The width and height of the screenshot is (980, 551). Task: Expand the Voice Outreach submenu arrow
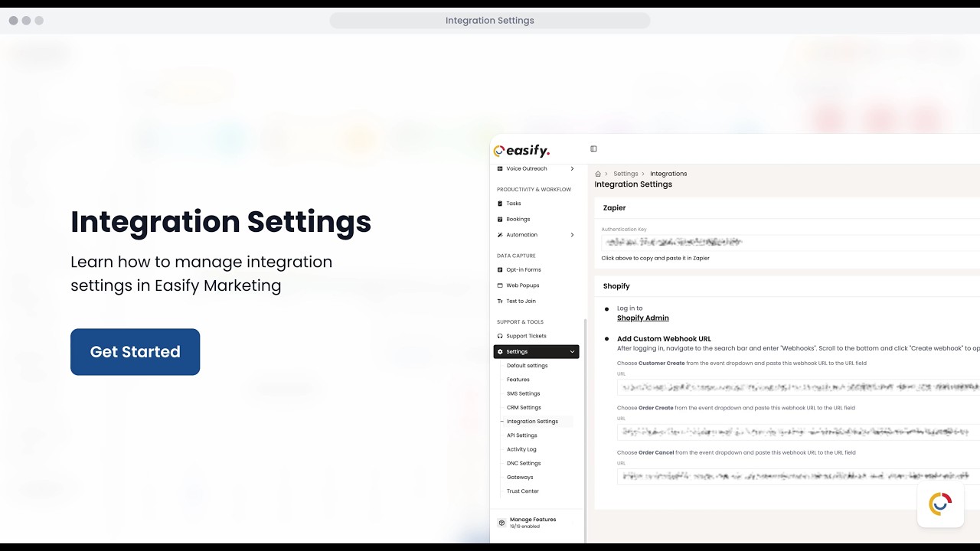(x=572, y=168)
